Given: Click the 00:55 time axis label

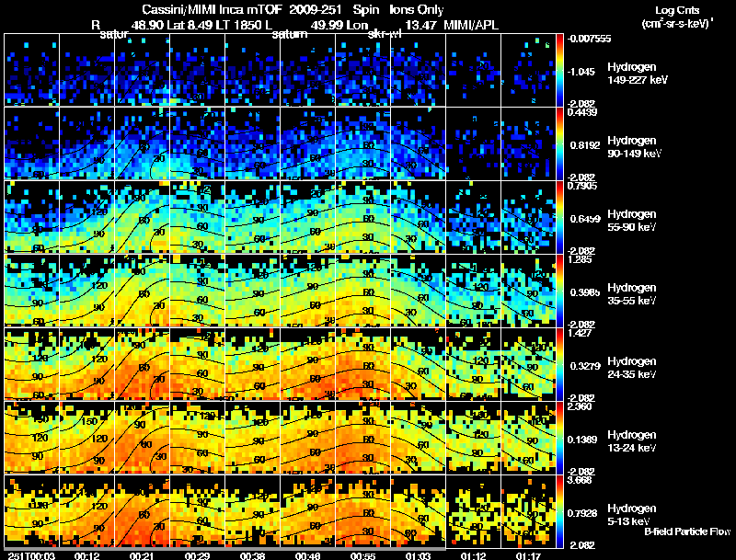Looking at the screenshot, I should pos(363,554).
